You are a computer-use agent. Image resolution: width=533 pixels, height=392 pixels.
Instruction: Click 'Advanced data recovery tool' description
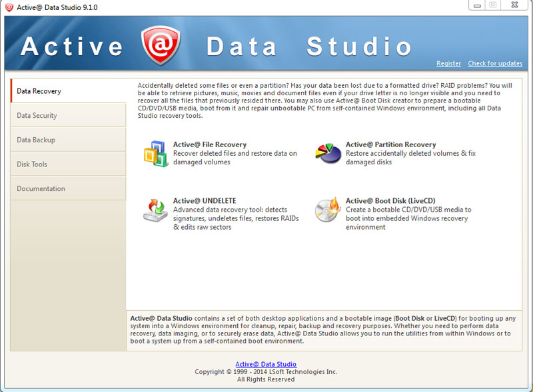tap(236, 218)
